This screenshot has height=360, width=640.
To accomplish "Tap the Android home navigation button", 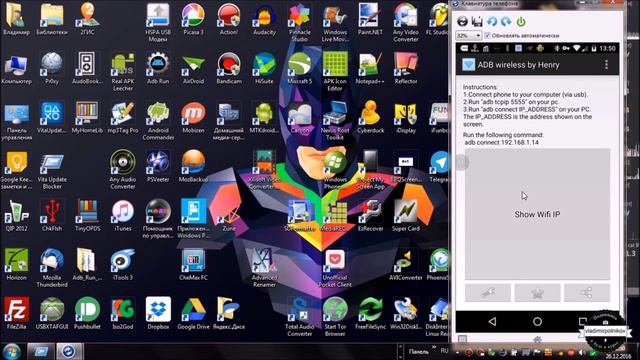I will pos(537,322).
